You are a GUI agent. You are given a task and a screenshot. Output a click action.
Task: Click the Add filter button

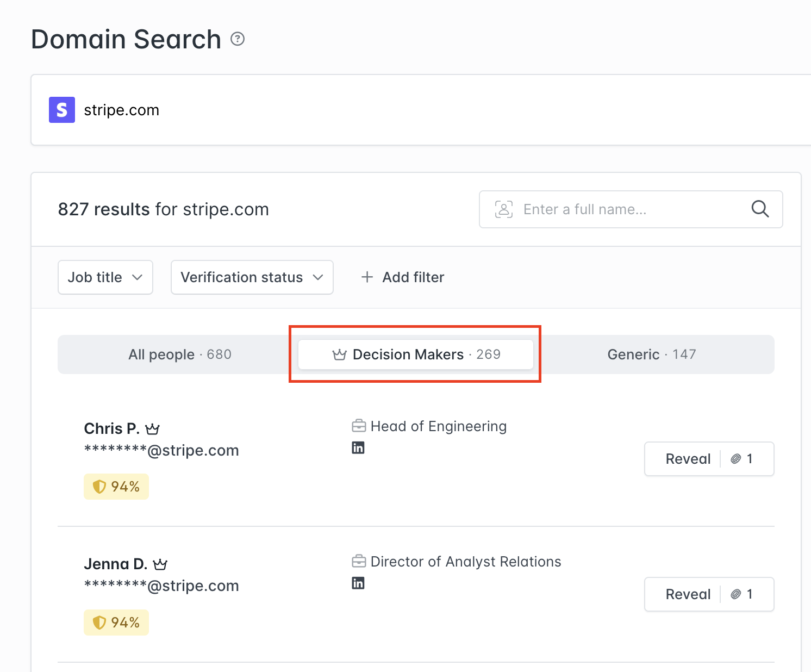point(403,277)
